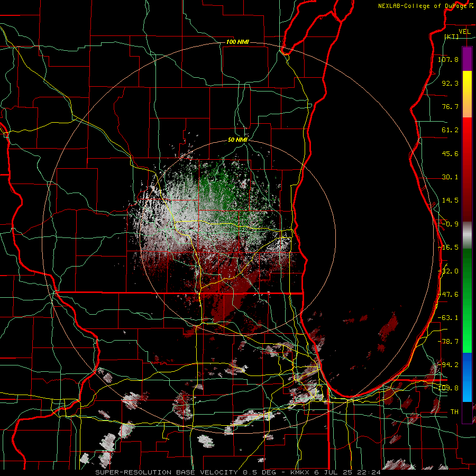Pick the black TH segment of the color bar
The width and height of the screenshot is (476, 476).
(x=467, y=412)
